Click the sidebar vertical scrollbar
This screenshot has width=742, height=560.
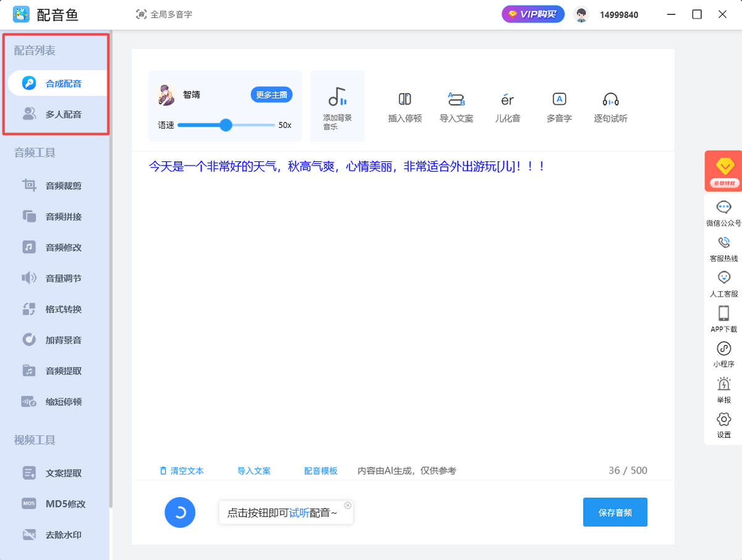pos(111,269)
